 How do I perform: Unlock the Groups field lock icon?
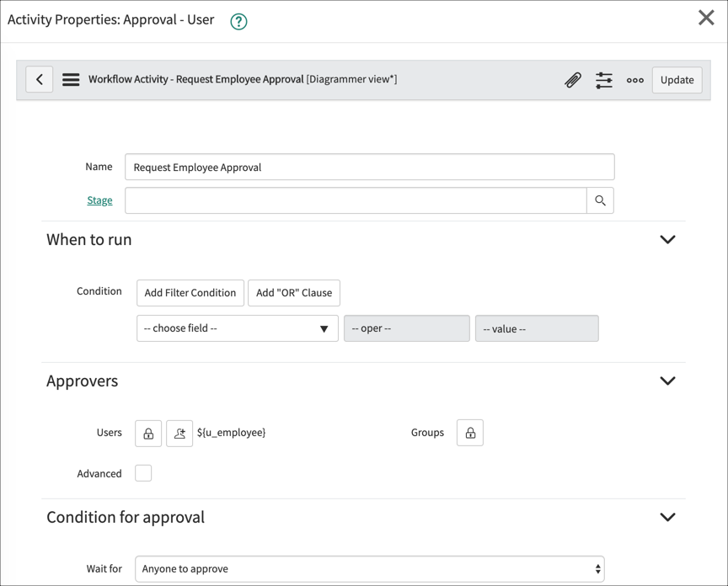click(470, 432)
